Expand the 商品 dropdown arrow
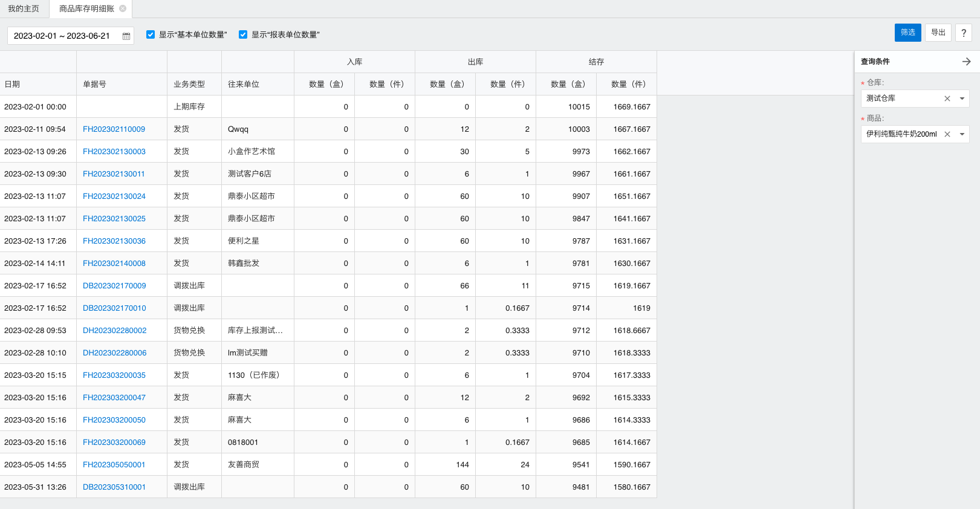This screenshot has height=509, width=980. 962,134
